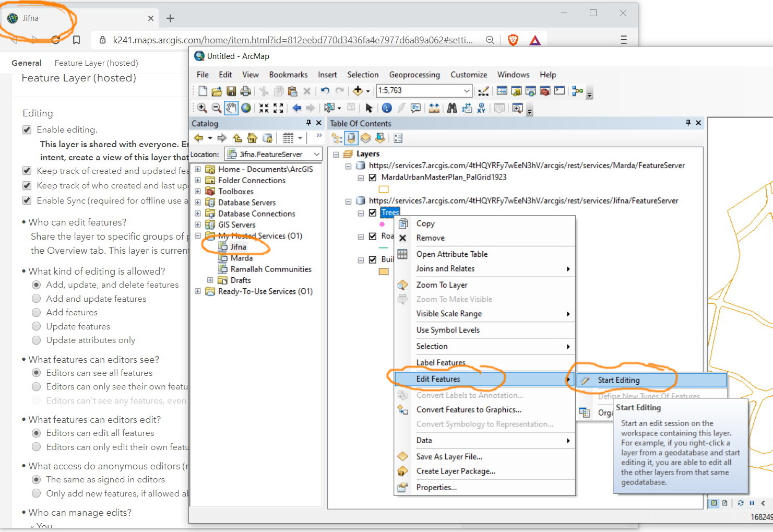
Task: Open the Geoprocessing menu
Action: coord(414,75)
